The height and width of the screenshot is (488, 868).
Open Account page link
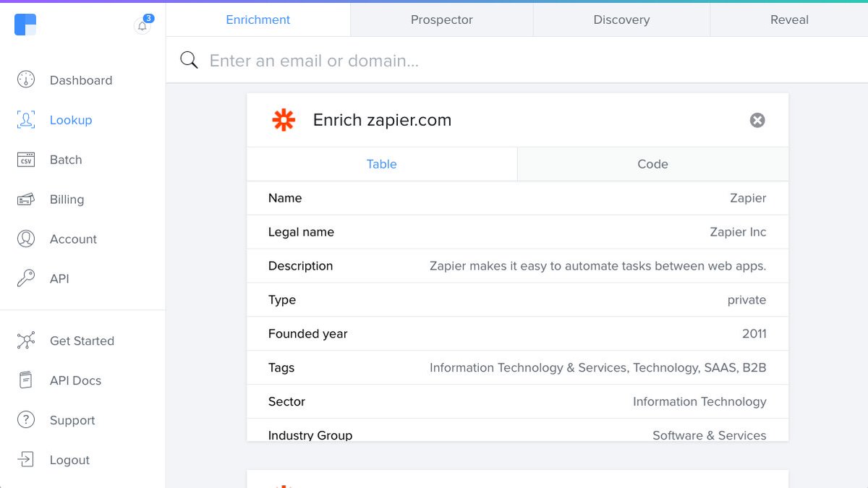click(x=73, y=239)
